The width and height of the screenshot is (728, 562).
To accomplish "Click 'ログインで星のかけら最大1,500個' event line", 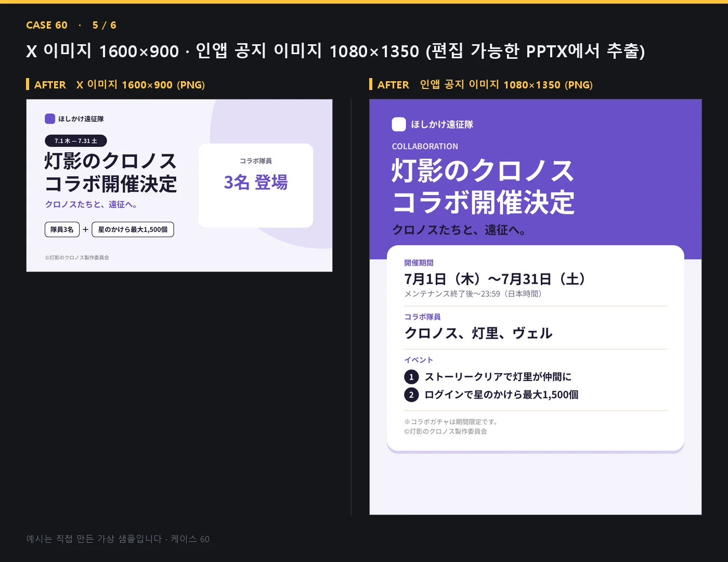I will [x=501, y=394].
